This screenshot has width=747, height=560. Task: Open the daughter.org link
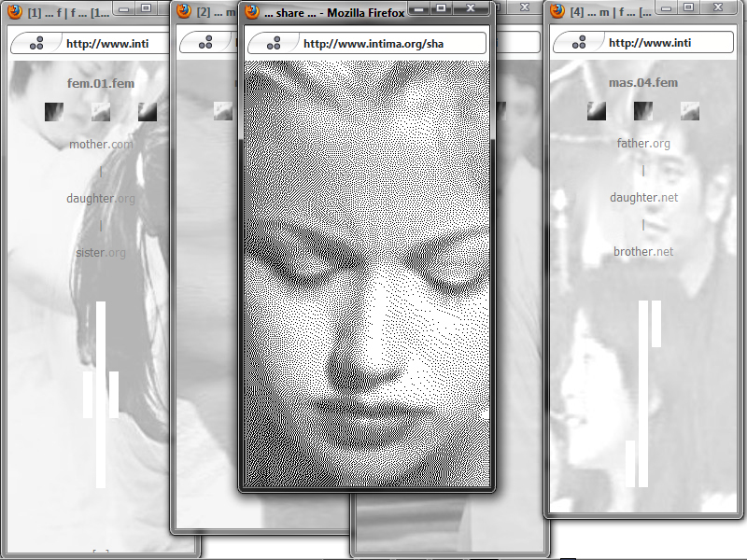click(101, 199)
